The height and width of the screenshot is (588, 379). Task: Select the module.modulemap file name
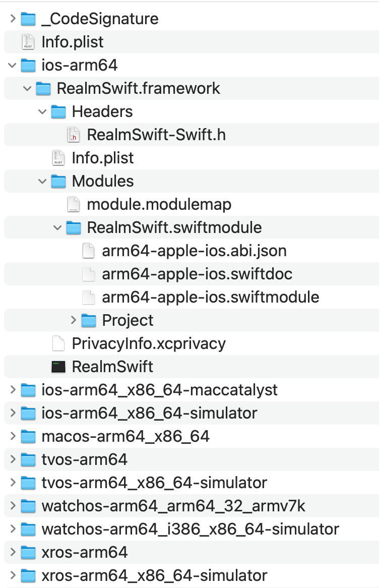tap(159, 205)
